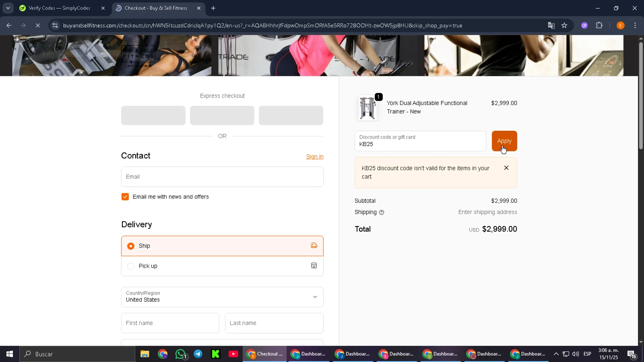Click the volume icon in system tray
The image size is (644, 362).
point(575,354)
